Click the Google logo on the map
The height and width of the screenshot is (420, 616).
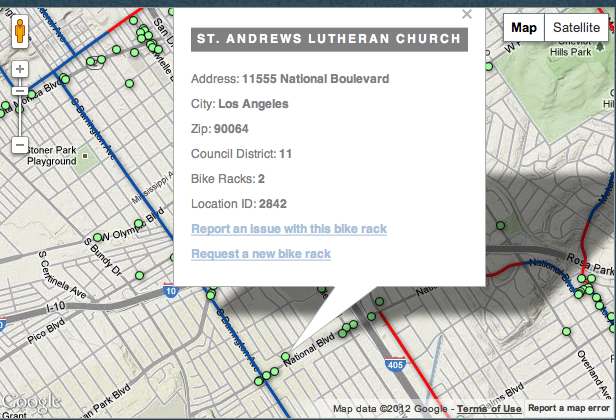pyautogui.click(x=32, y=400)
